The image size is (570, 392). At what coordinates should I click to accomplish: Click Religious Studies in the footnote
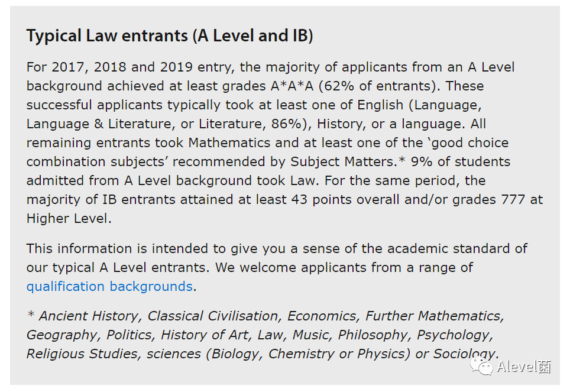click(82, 354)
